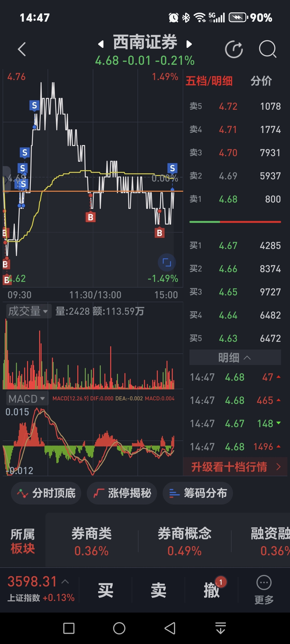Tap the Android back triangle button
This screenshot has height=644, width=290.
click(x=170, y=628)
